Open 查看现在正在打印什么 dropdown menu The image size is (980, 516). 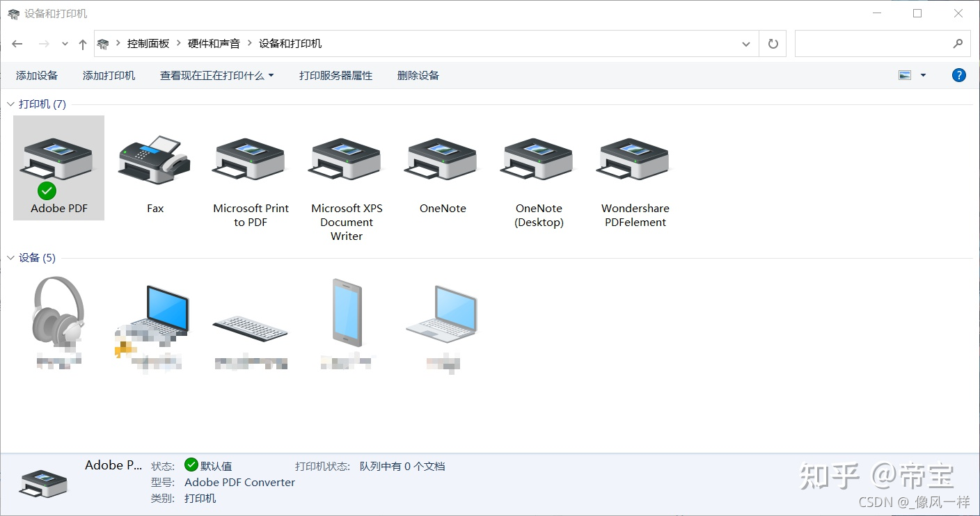coord(217,75)
